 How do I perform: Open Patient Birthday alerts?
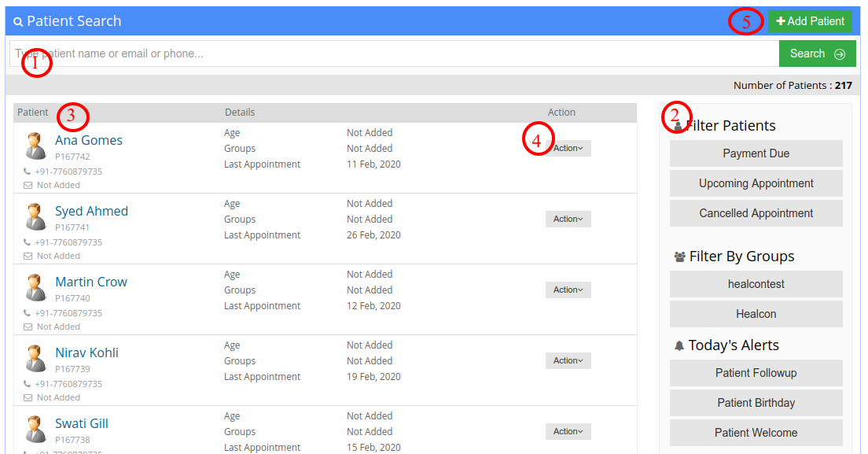756,403
